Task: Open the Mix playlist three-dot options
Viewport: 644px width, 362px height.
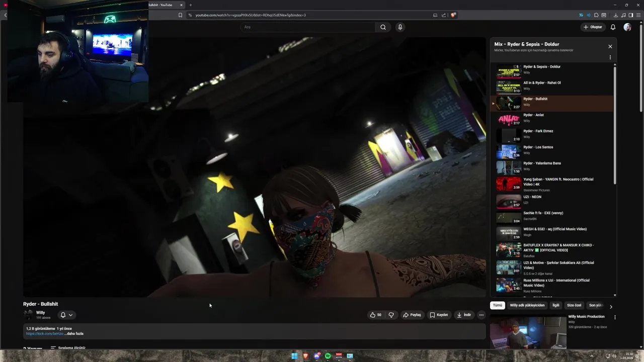Action: [x=610, y=57]
